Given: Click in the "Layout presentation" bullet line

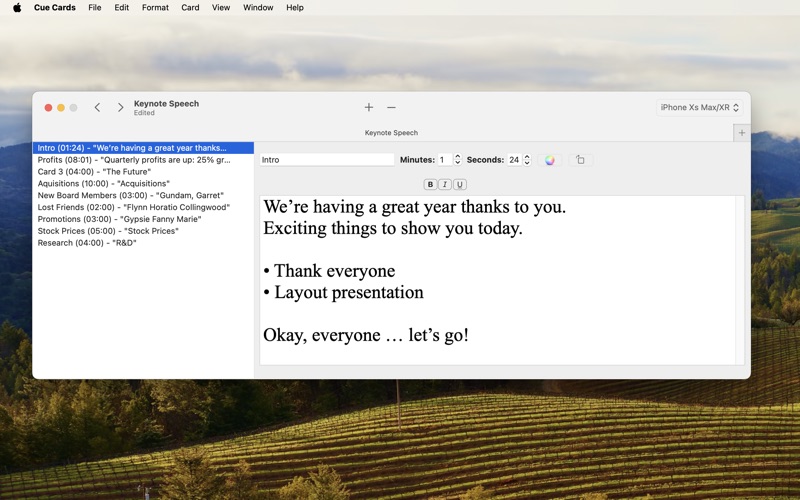Looking at the screenshot, I should pos(348,292).
